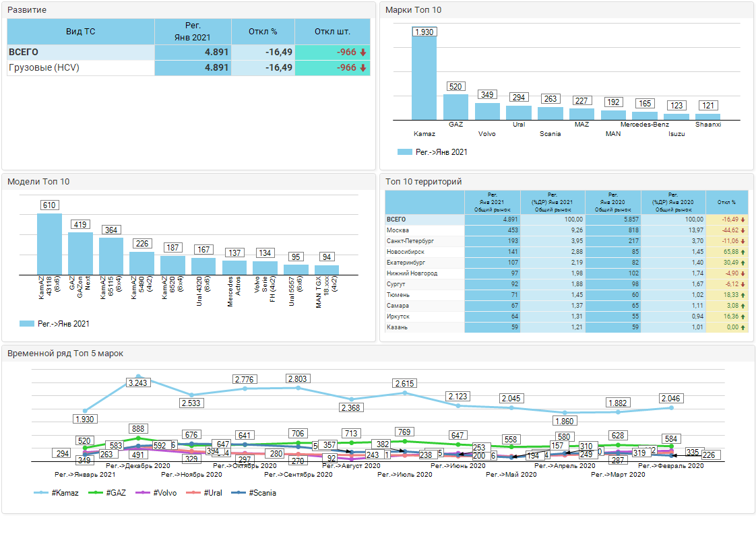Viewport: 756px width, 534px height.
Task: Sort by the Откл % header in Топ 10 территорий
Action: [726, 202]
